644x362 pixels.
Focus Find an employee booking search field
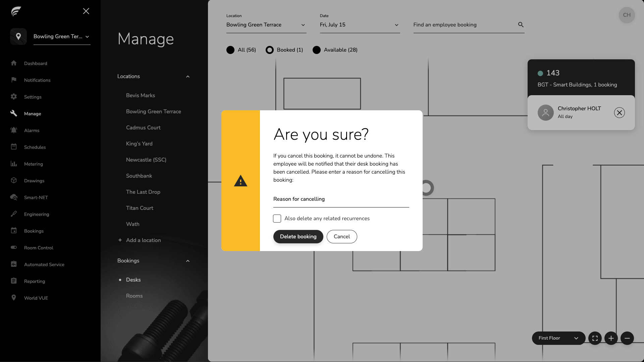469,25
